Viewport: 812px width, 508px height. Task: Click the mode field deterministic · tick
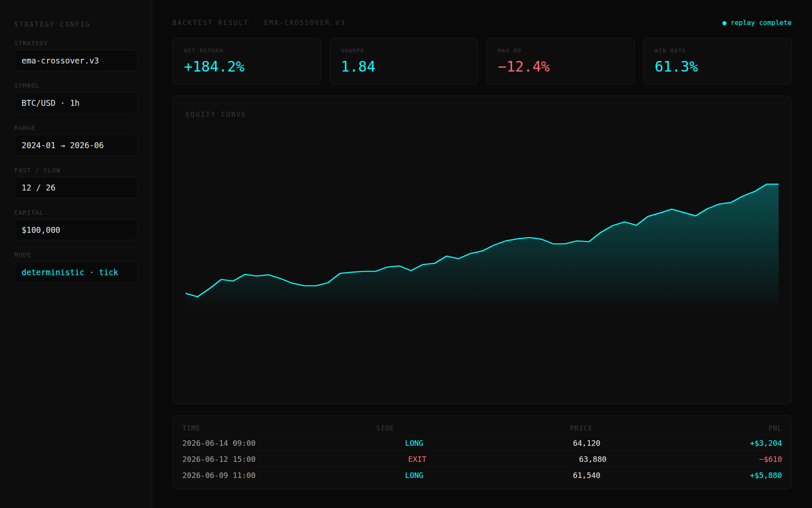point(76,272)
